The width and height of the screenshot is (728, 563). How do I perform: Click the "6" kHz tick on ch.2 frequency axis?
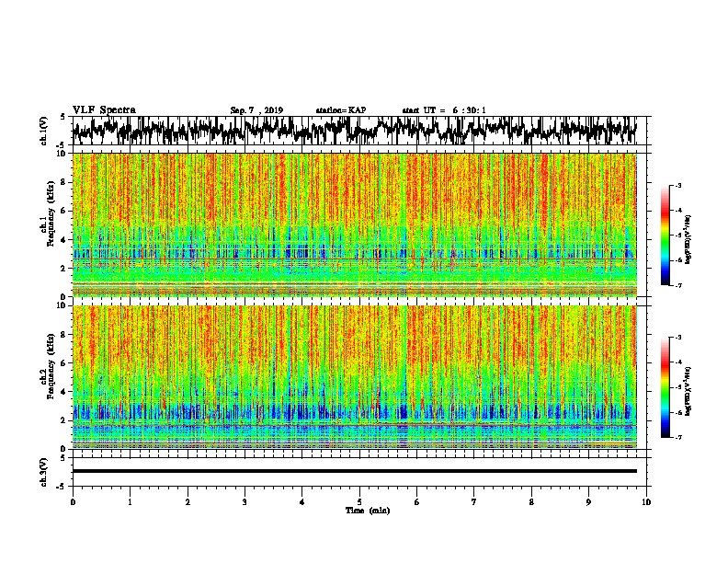[64, 363]
